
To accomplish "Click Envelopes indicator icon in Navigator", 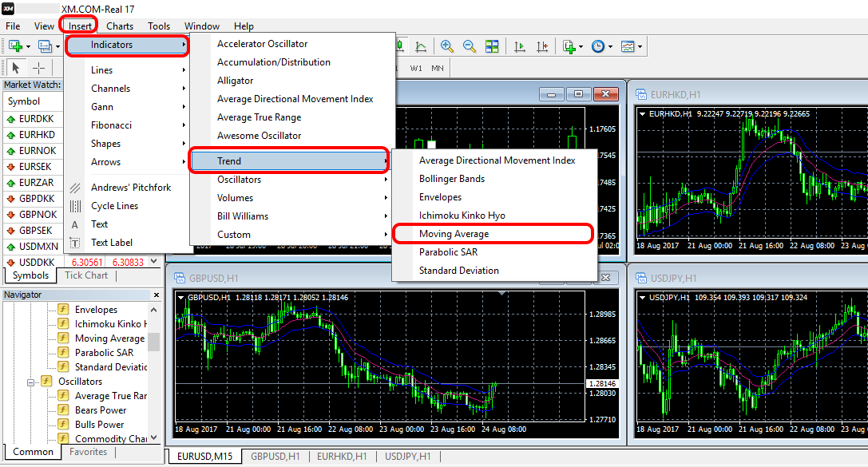I will click(x=64, y=309).
